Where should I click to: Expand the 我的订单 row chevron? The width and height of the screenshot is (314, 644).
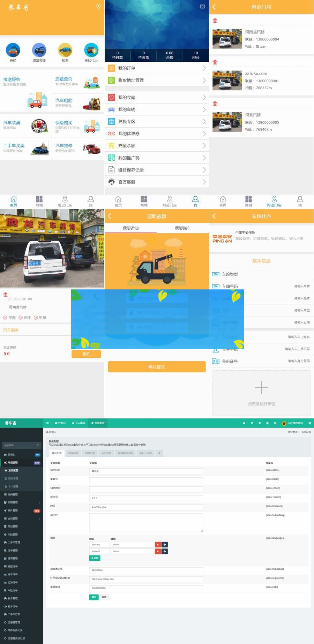tap(204, 68)
